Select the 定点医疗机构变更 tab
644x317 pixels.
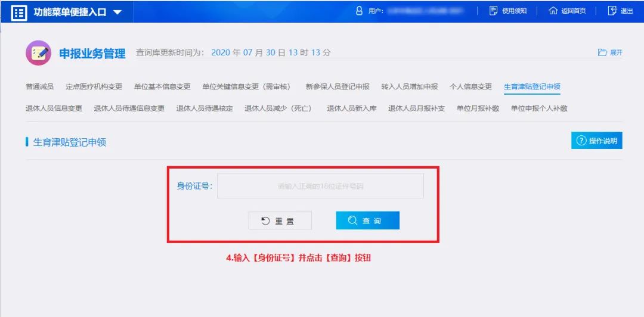pyautogui.click(x=94, y=86)
